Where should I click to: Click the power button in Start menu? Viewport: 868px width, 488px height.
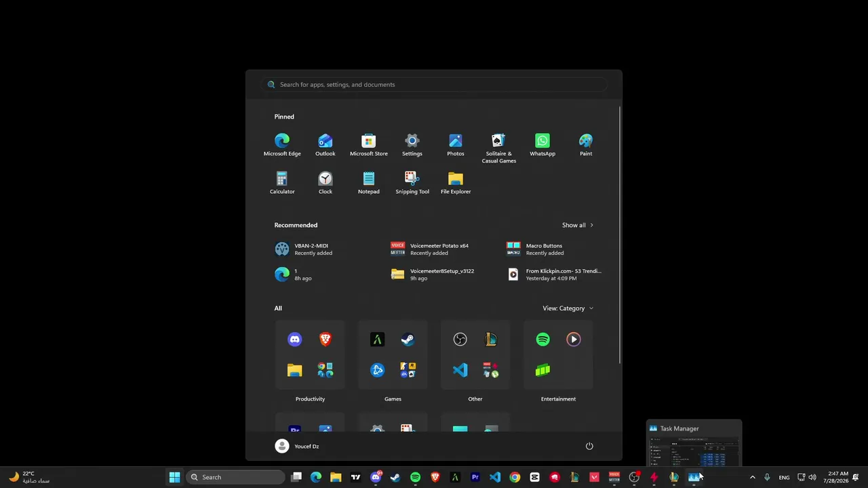point(589,446)
